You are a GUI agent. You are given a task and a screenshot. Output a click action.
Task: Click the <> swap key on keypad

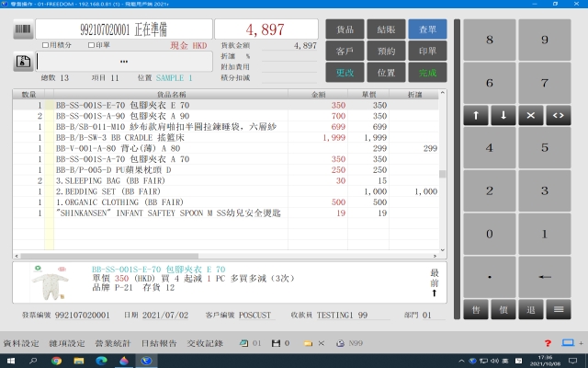[x=559, y=115]
